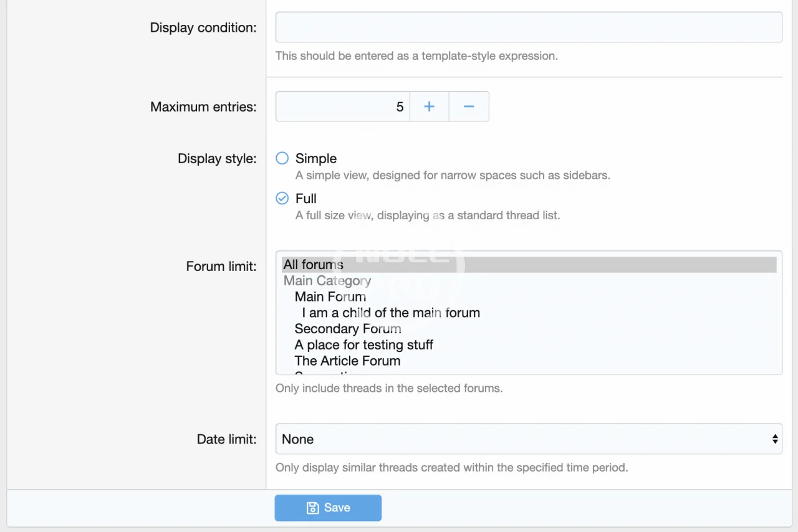
Task: Select Main Forum in the Forum limit list
Action: pos(330,297)
